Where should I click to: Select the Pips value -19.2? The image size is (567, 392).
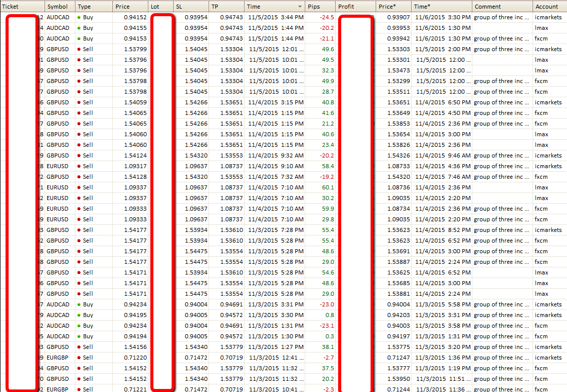327,177
